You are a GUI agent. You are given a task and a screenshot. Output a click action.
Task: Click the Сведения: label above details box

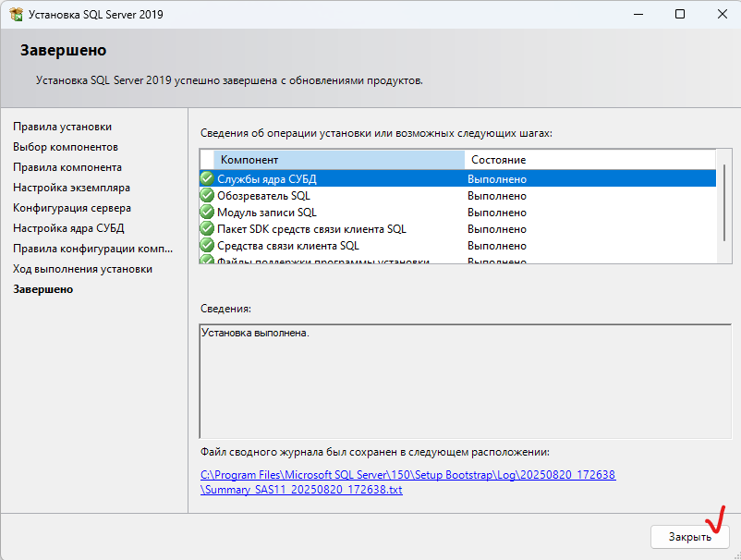click(x=225, y=309)
